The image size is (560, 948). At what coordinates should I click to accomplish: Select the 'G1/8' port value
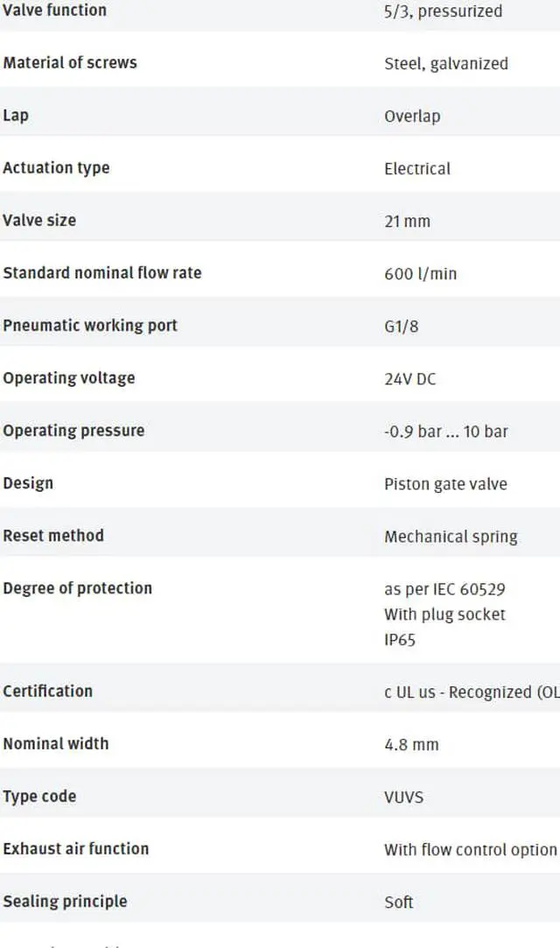coord(400,326)
